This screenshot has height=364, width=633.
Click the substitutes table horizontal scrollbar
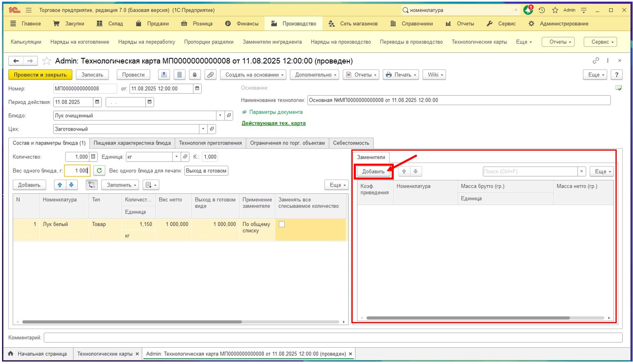[468, 318]
